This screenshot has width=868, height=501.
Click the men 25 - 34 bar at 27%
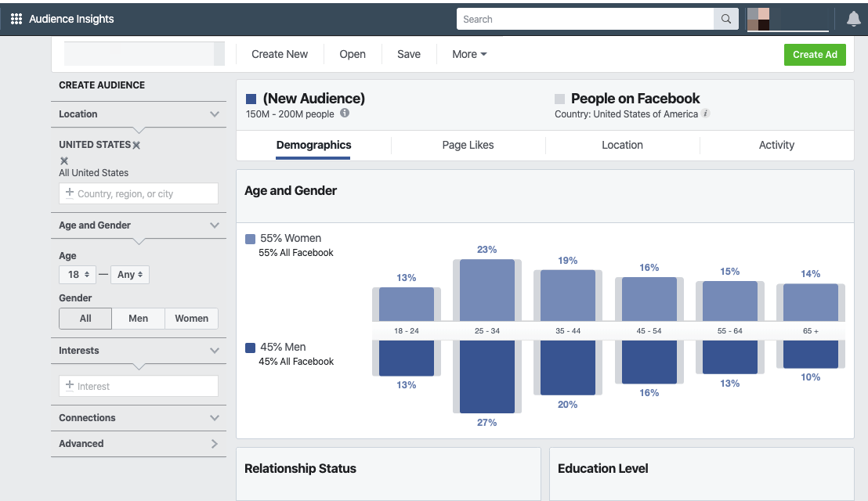pos(487,377)
